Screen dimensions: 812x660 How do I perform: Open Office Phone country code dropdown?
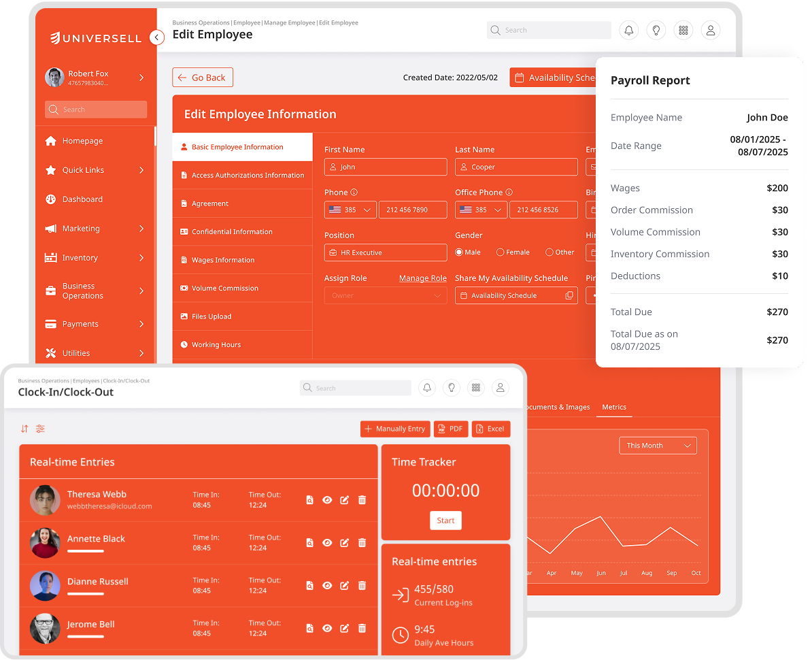point(481,210)
